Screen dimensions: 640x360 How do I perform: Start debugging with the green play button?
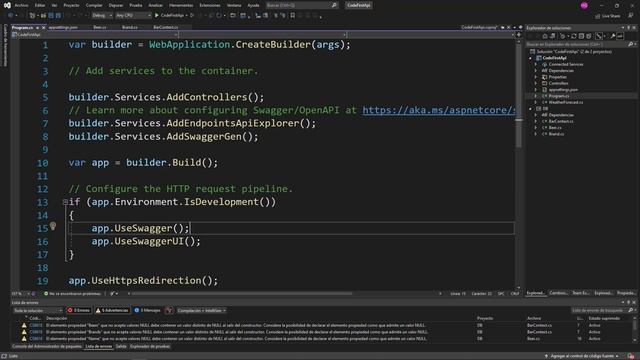point(157,15)
